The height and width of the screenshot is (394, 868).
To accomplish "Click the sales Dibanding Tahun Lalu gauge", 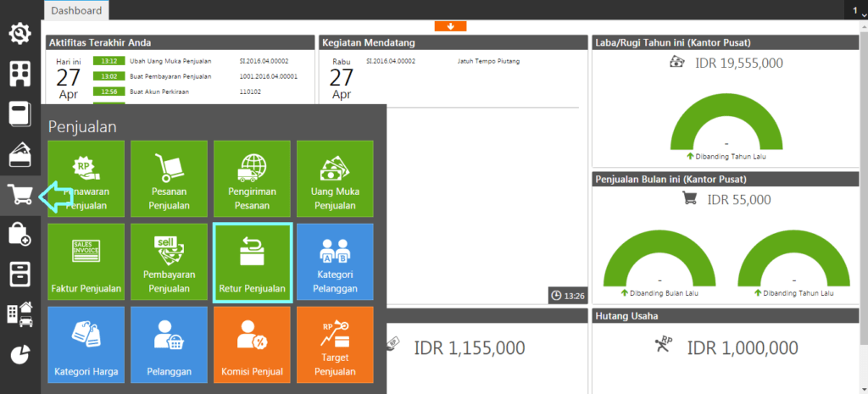I will [793, 258].
